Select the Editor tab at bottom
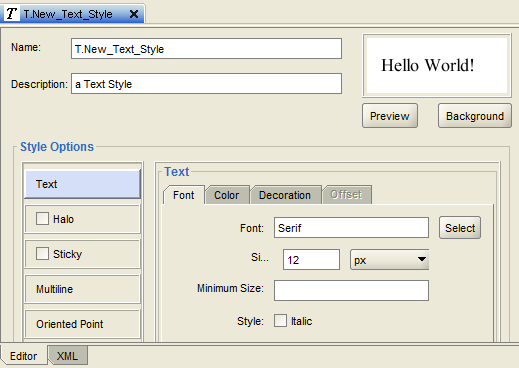Screen dimensions: 519x368 point(24,356)
